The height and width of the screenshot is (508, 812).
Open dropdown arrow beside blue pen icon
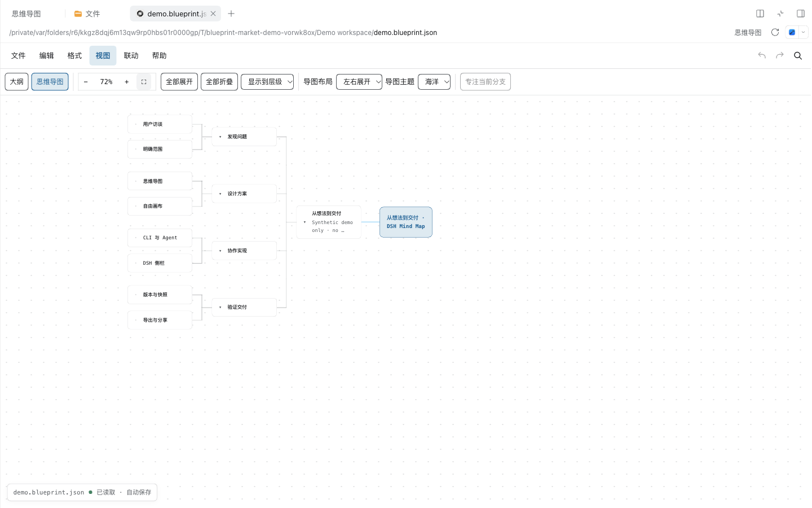coord(804,32)
